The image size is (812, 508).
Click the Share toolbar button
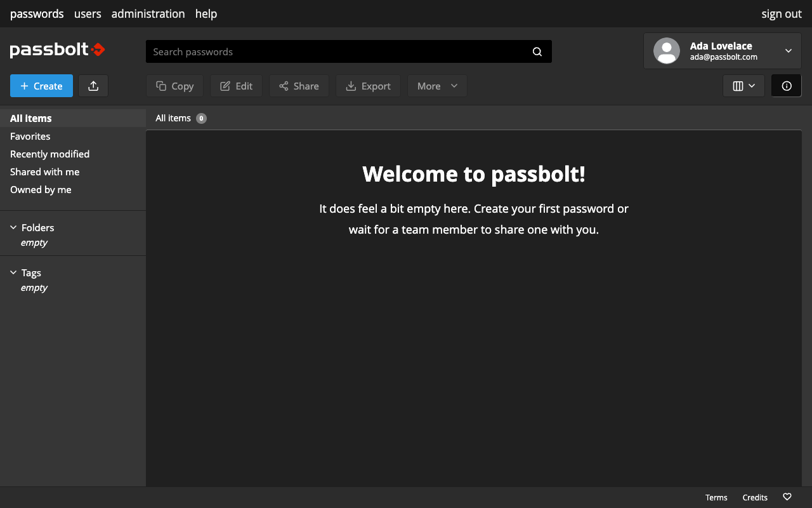pyautogui.click(x=299, y=86)
